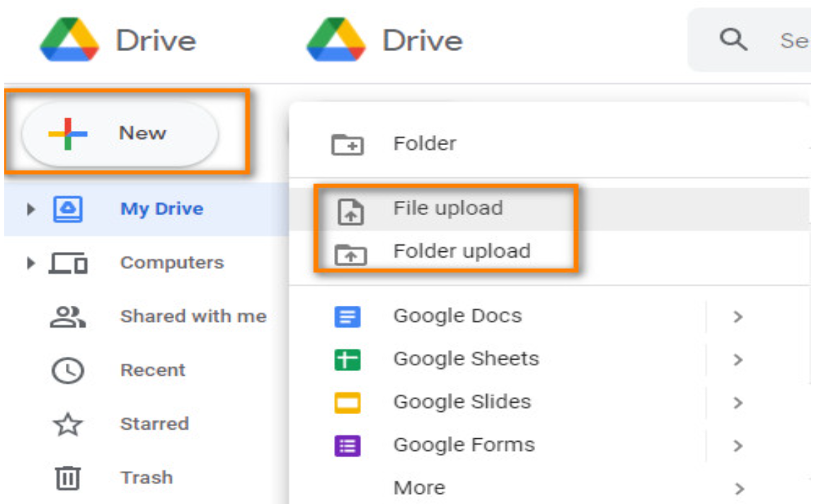Expand the More submenu arrow
The image size is (814, 504).
point(739,488)
